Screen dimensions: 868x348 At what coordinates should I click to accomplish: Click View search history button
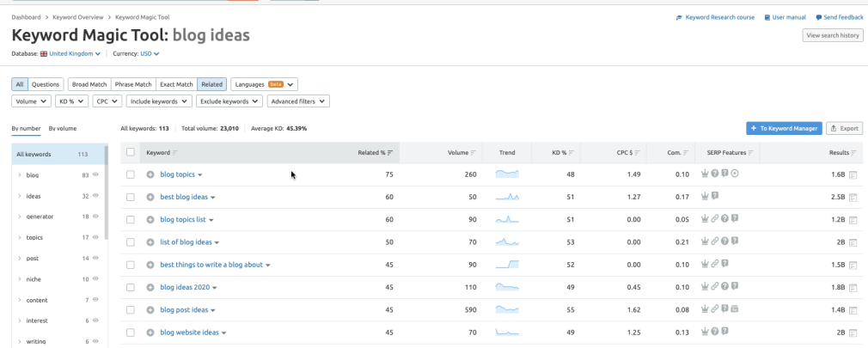click(833, 35)
